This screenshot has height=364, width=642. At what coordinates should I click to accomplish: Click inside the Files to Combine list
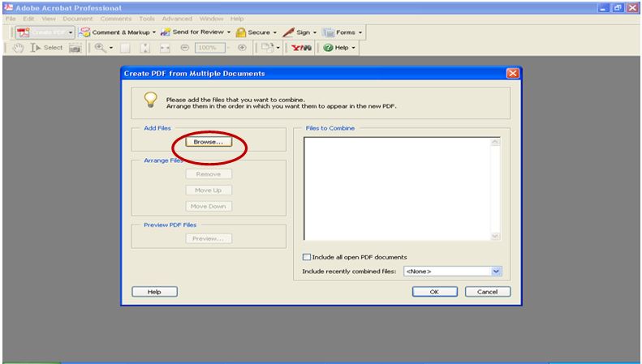[x=398, y=189]
